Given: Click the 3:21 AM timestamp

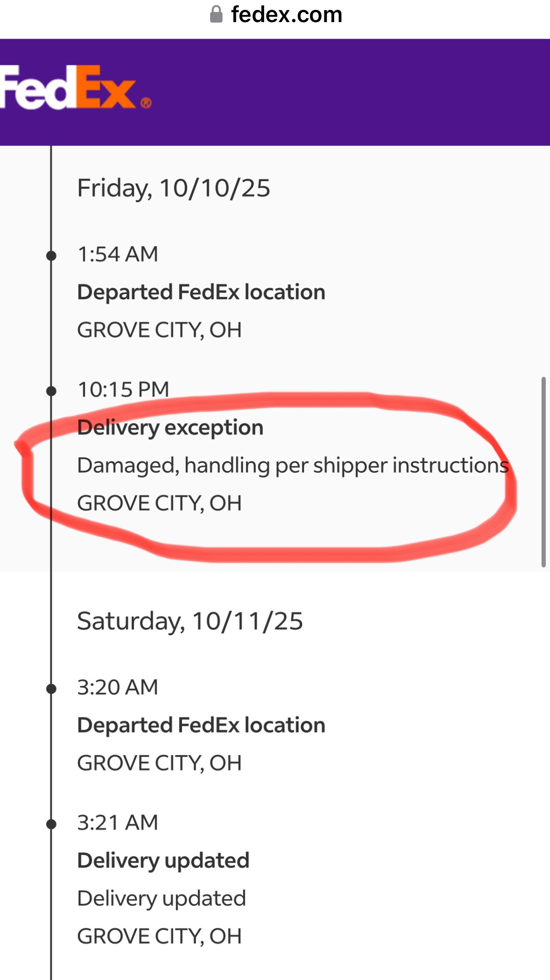Looking at the screenshot, I should tap(118, 822).
